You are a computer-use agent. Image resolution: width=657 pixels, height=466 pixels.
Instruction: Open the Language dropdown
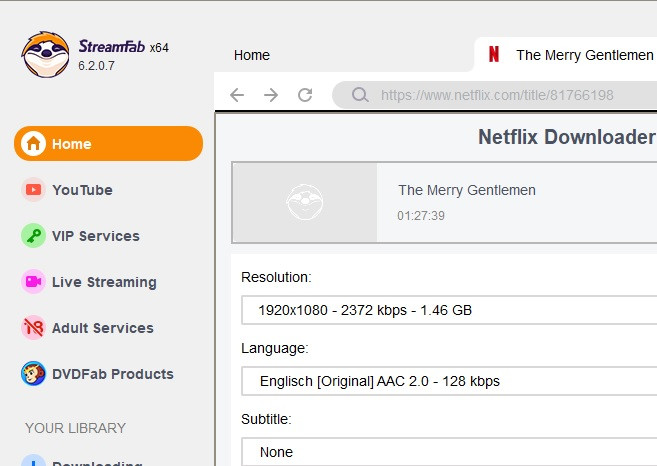click(450, 381)
